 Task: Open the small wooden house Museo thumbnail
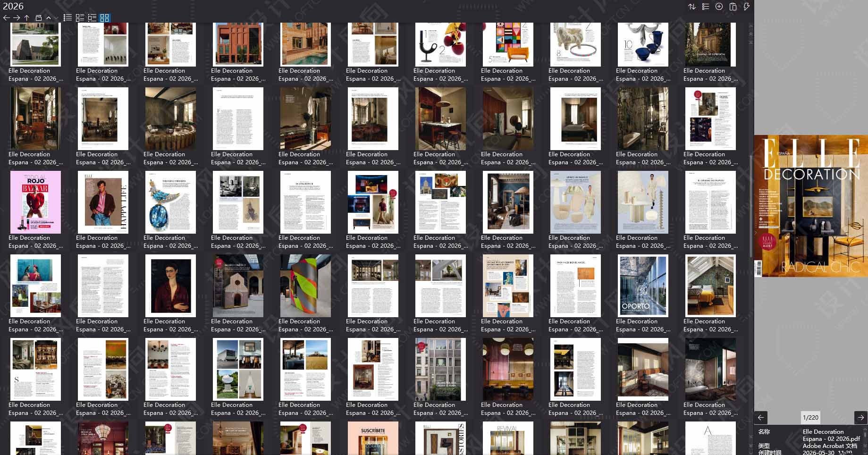pyautogui.click(x=238, y=286)
